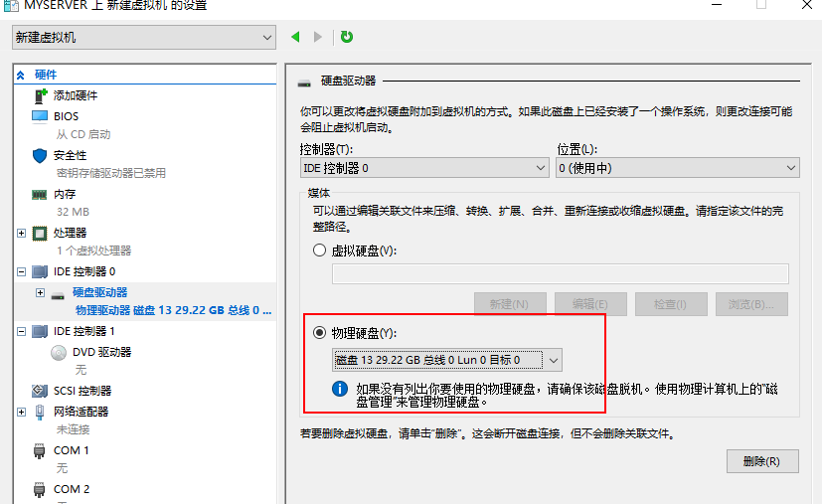
Task: Open the 控制器(T) IDE 控制器 0 dropdown
Action: tap(424, 168)
